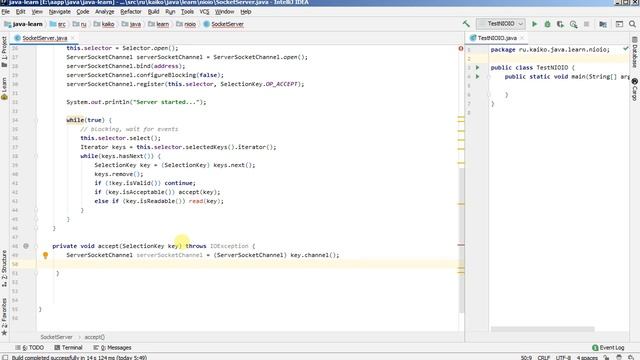
Task: Toggle the Database tool window
Action: (635, 53)
